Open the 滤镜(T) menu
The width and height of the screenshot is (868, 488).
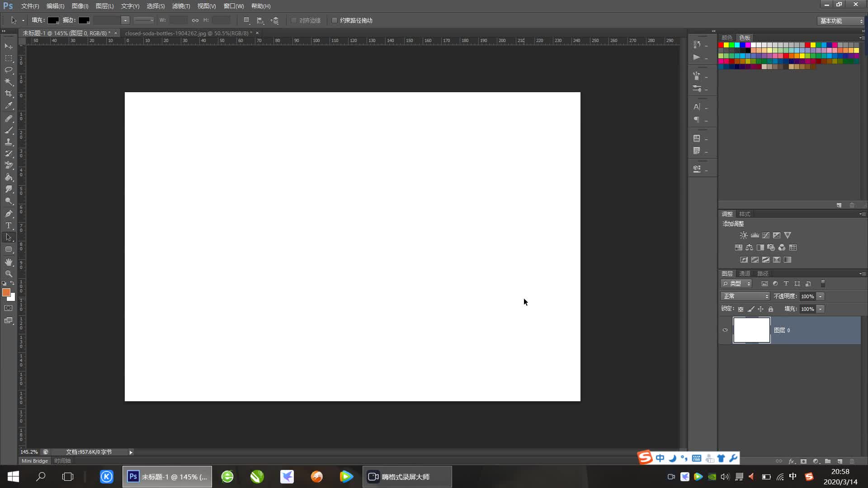pos(181,6)
